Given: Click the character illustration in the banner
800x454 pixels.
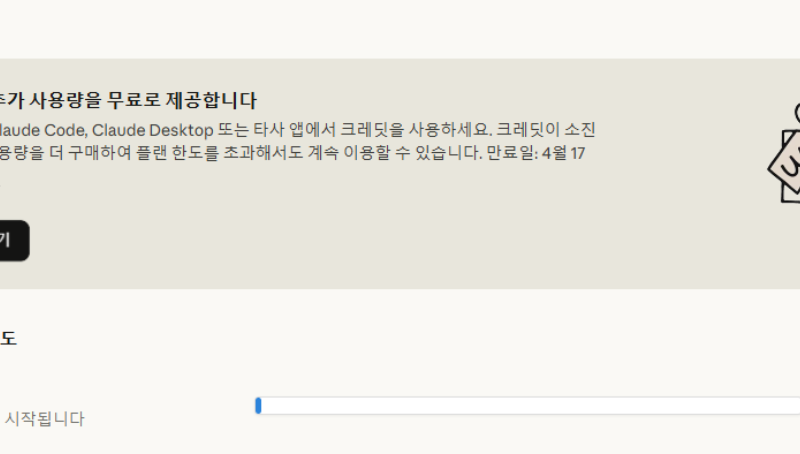Looking at the screenshot, I should (x=785, y=155).
